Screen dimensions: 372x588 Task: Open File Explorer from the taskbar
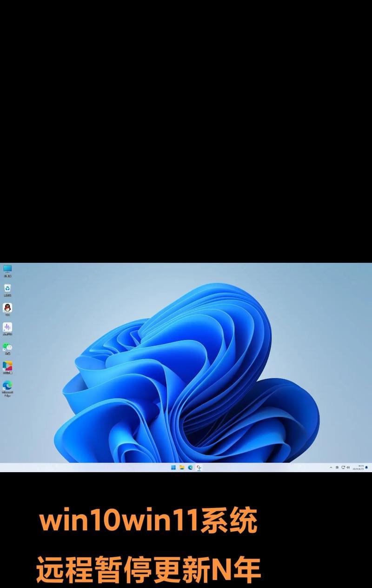coord(182,468)
